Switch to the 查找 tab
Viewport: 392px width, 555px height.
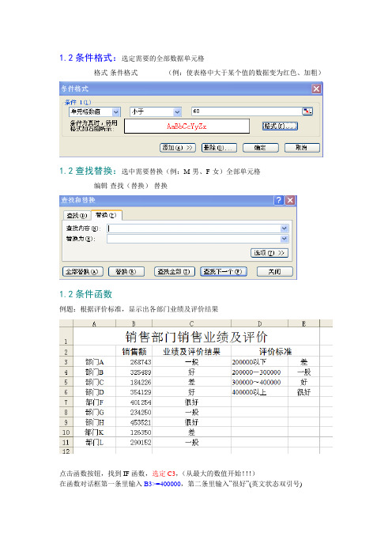pyautogui.click(x=77, y=215)
